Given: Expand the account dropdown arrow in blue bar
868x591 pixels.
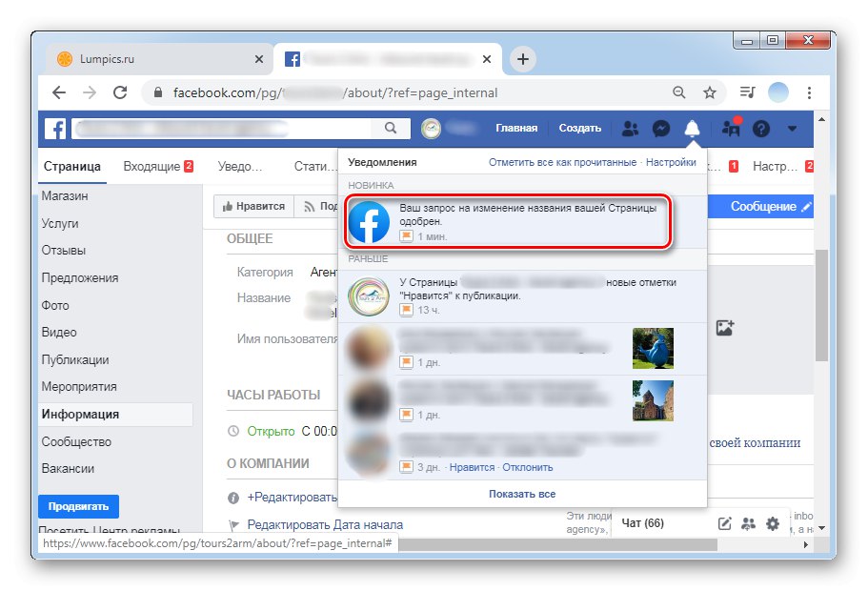Looking at the screenshot, I should coord(792,129).
